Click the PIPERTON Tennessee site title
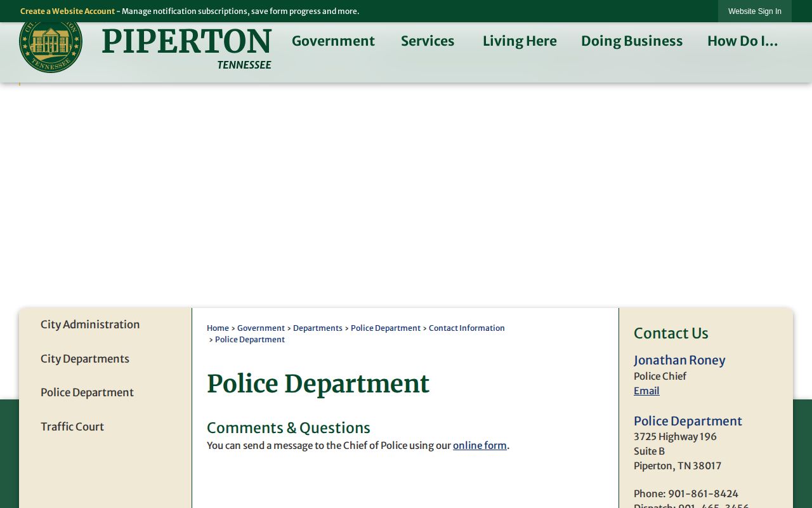The height and width of the screenshot is (508, 812). pyautogui.click(x=187, y=48)
